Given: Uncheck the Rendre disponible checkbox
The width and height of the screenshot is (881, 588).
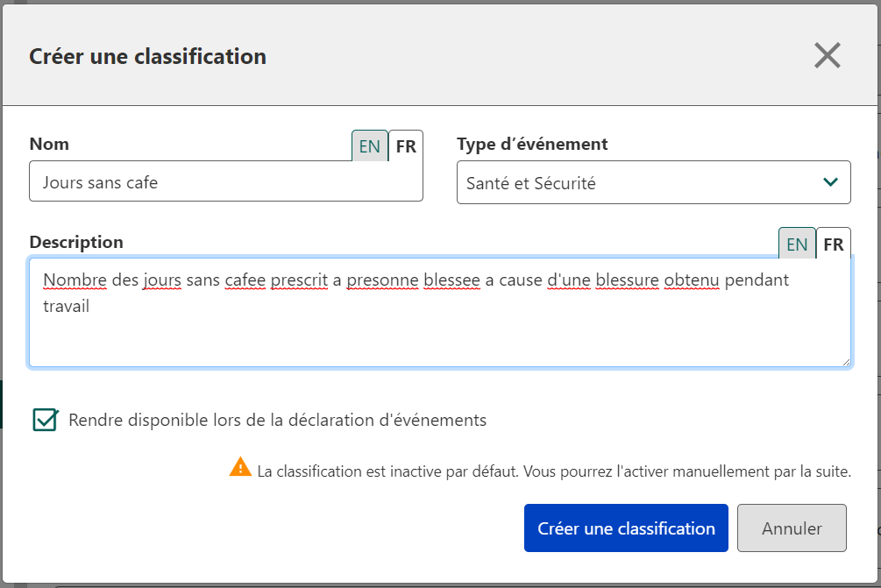Looking at the screenshot, I should click(x=45, y=420).
